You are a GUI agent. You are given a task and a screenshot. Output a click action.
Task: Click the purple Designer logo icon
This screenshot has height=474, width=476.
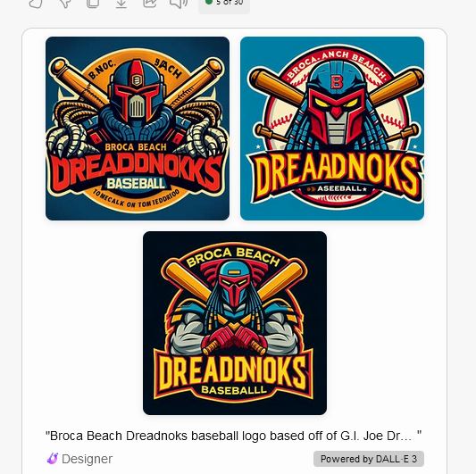(x=53, y=459)
